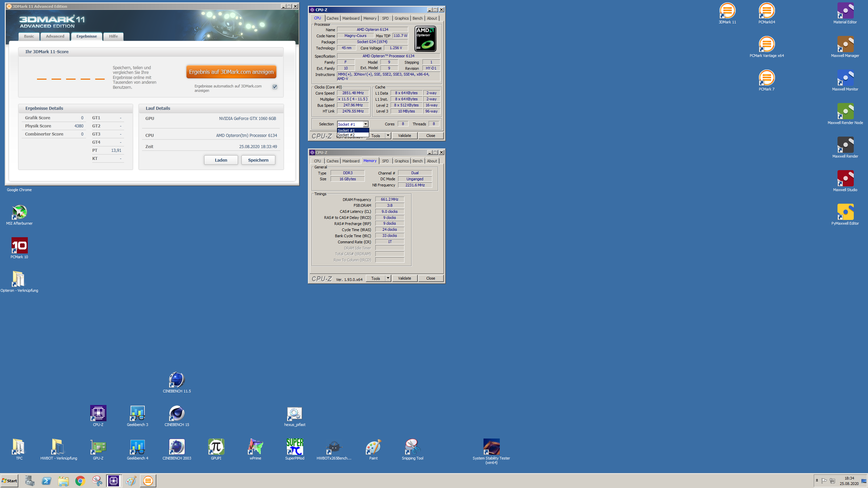Switch to the Advanced tab in 3DMark 11
The image size is (868, 488).
(x=55, y=36)
